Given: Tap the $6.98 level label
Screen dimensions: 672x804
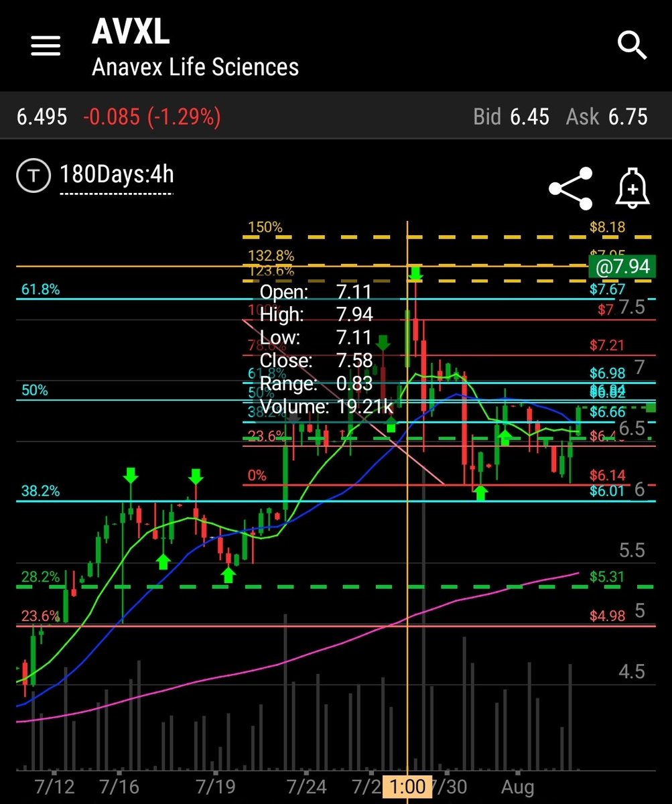Looking at the screenshot, I should 608,373.
